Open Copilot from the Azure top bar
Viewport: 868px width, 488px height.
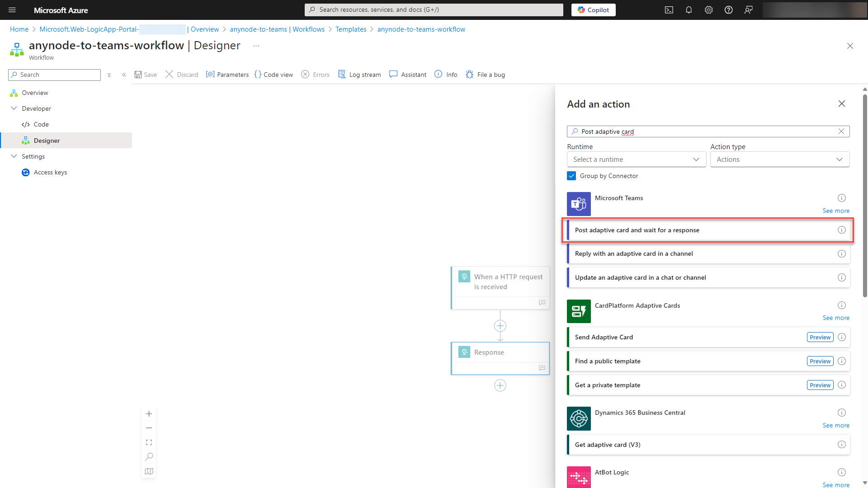tap(593, 9)
